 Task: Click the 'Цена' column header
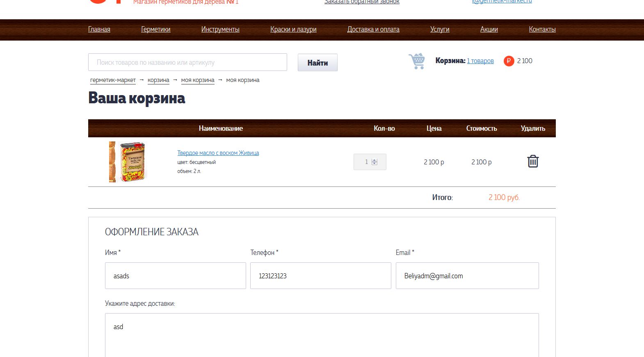tap(434, 128)
